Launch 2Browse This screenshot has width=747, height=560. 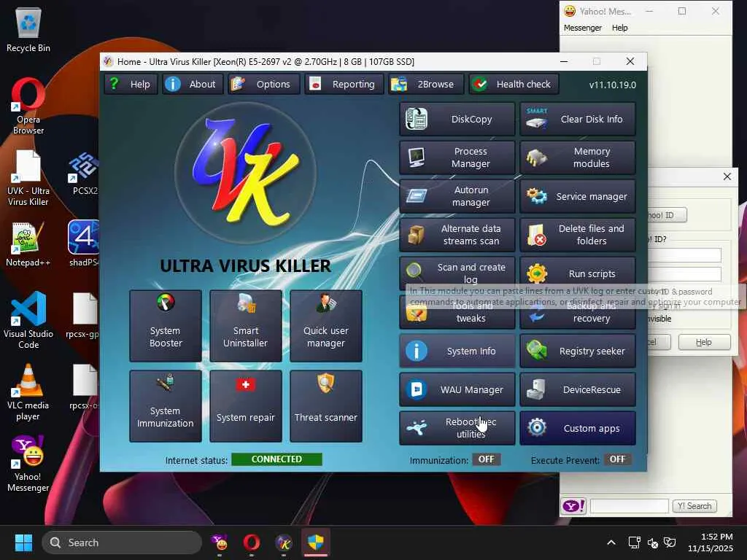pos(425,85)
